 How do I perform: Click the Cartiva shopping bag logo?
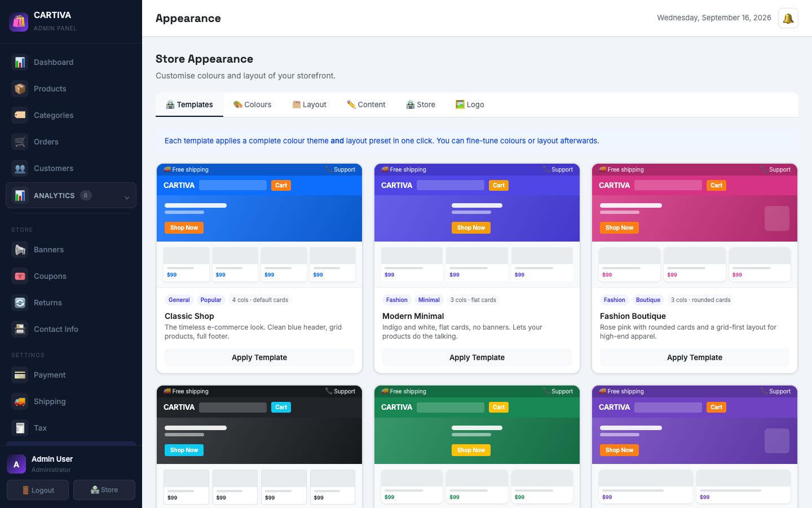19,21
